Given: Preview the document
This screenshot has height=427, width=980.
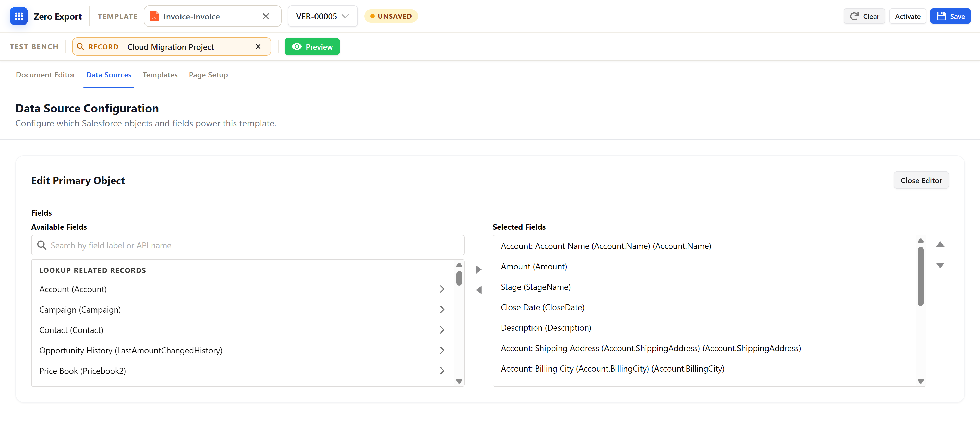Looking at the screenshot, I should (x=312, y=46).
